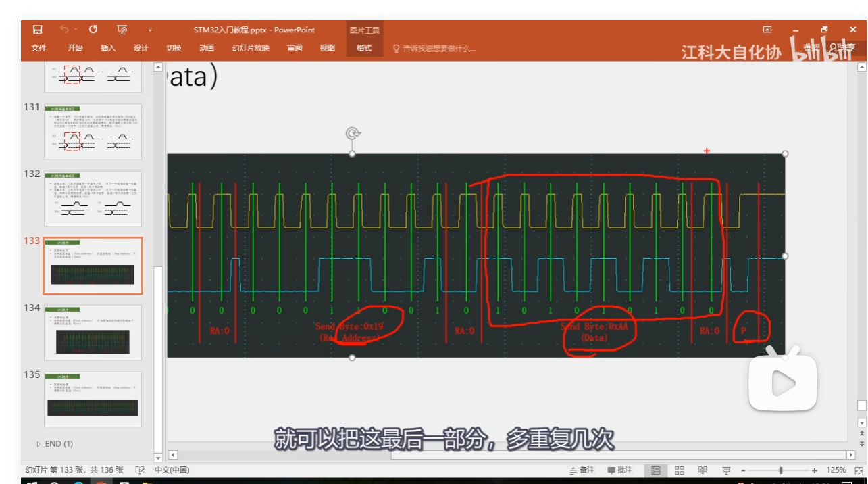The height and width of the screenshot is (484, 868).
Task: Open the undo history dropdown arrow
Action: click(76, 30)
